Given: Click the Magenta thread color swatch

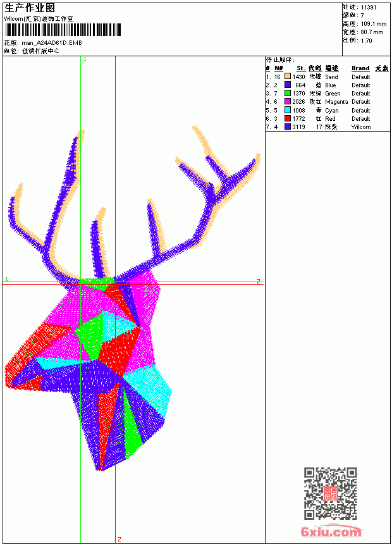Looking at the screenshot, I should (288, 101).
